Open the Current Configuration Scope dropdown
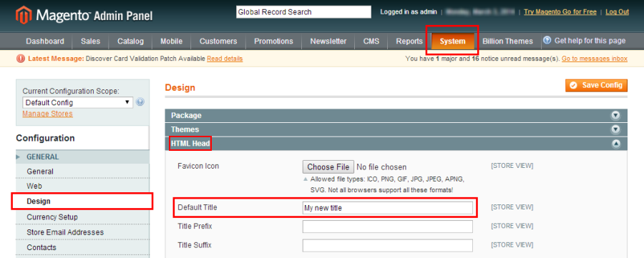644x258 pixels. pyautogui.click(x=77, y=102)
